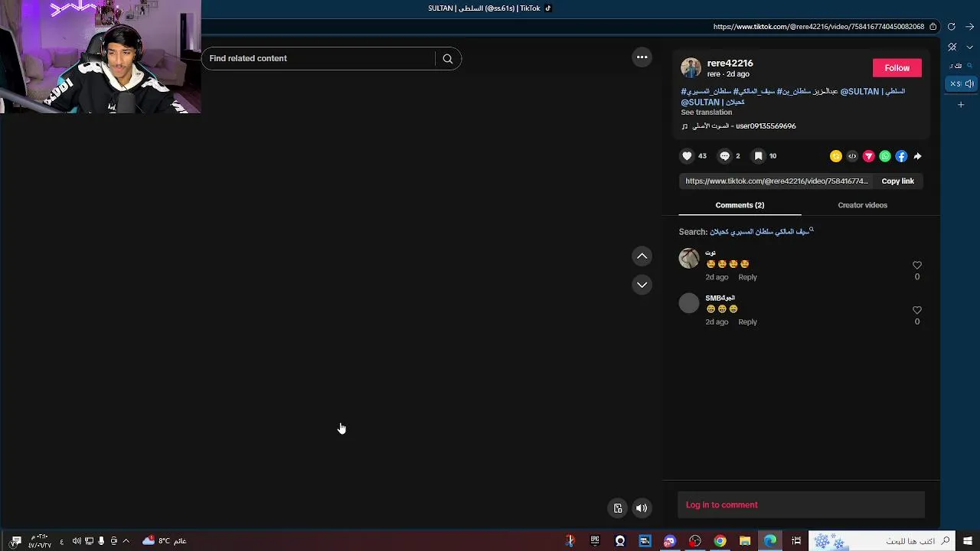Open File Explorer from the taskbar

[745, 541]
